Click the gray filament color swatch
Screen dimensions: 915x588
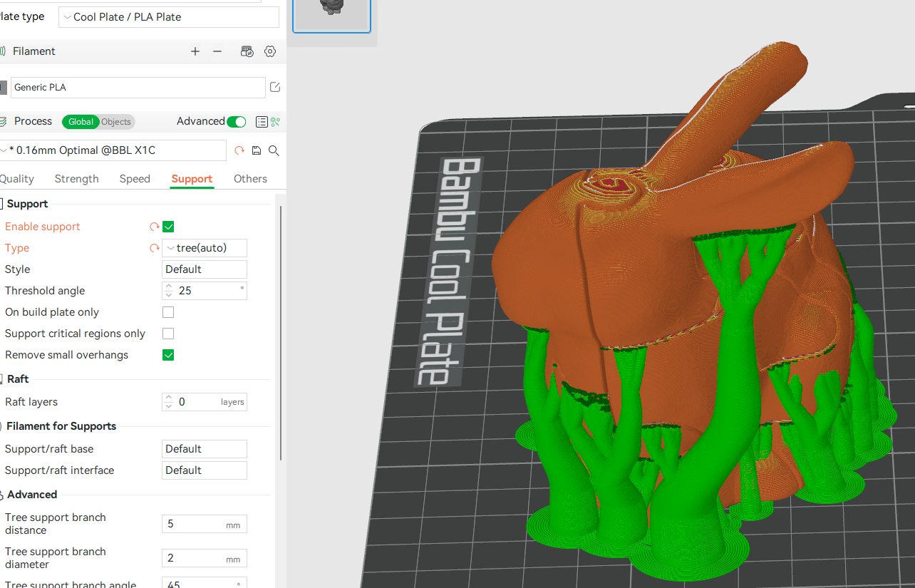(x=3, y=88)
